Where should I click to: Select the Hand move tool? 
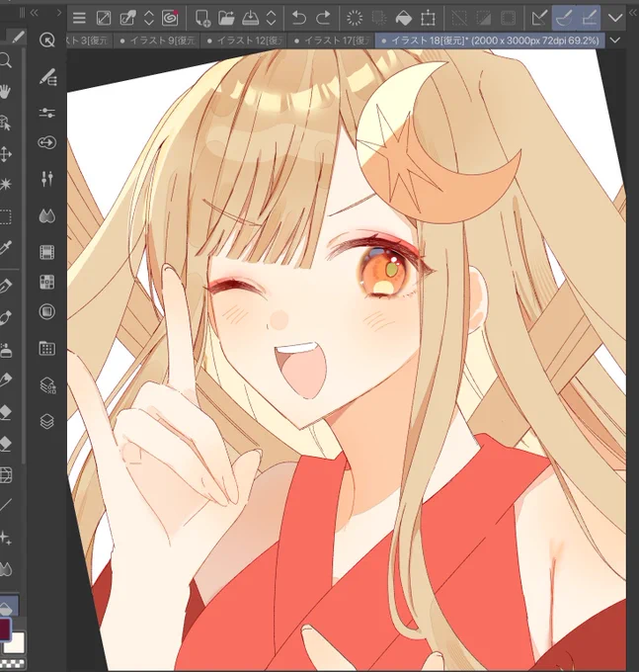click(x=5, y=92)
